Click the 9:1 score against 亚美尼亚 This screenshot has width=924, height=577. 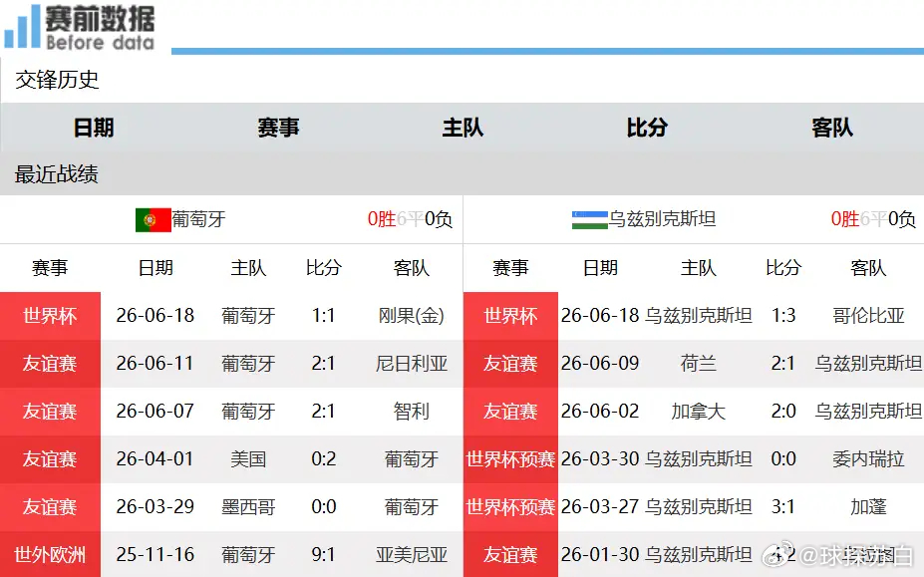pos(324,555)
